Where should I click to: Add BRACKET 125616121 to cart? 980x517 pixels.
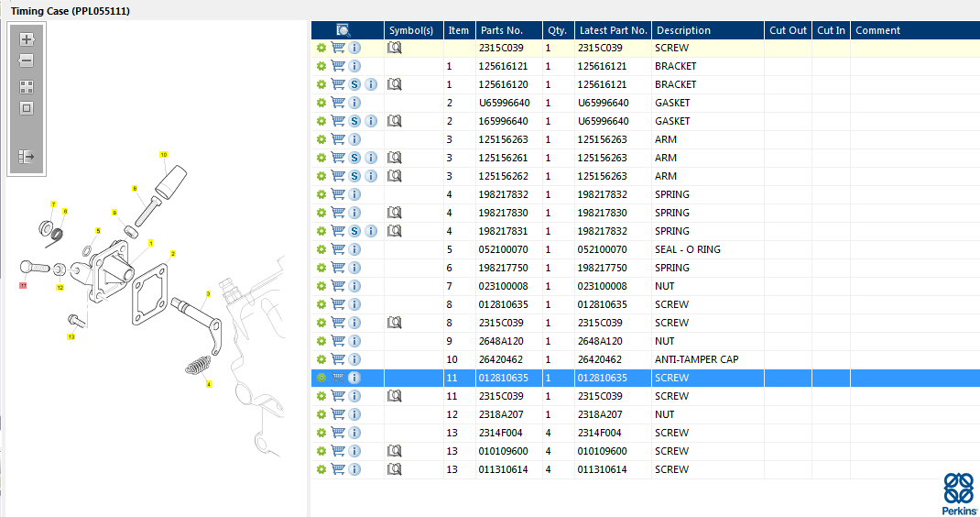click(x=338, y=66)
